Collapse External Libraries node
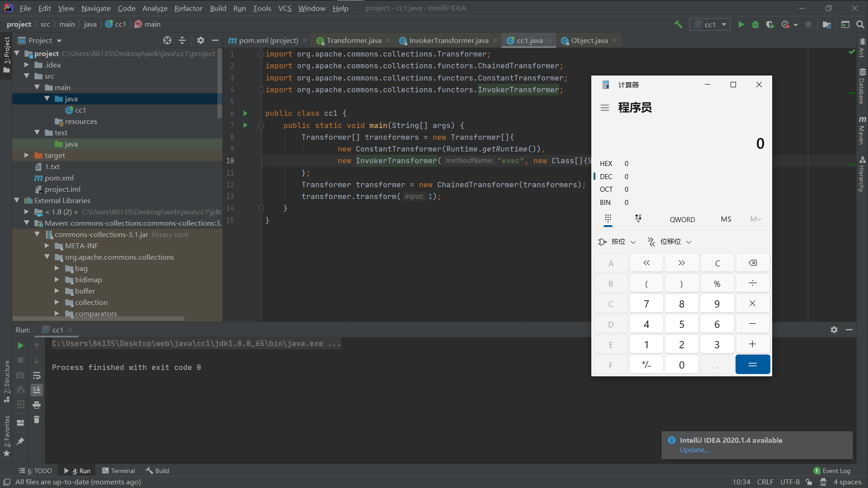The image size is (868, 488). (17, 200)
